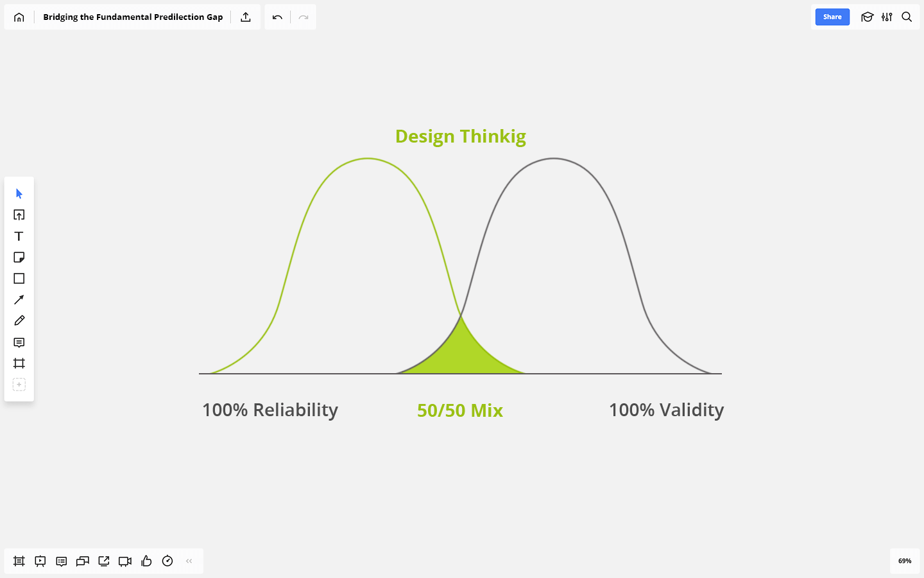The height and width of the screenshot is (578, 924).
Task: Export the board with the upload icon
Action: tap(246, 17)
